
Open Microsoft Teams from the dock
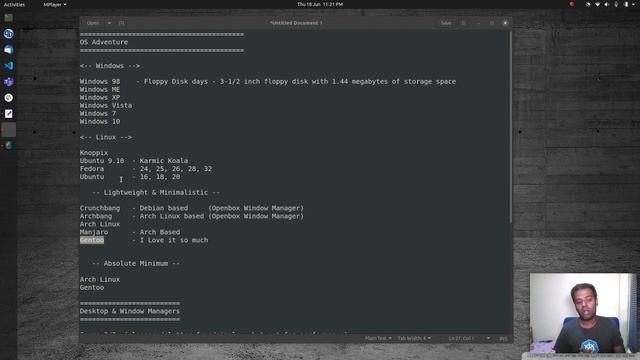(9, 82)
